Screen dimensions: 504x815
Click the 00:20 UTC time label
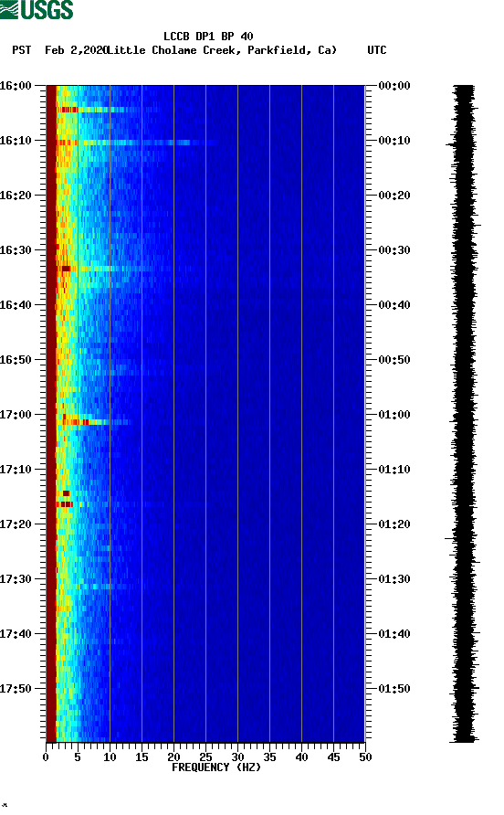click(394, 196)
